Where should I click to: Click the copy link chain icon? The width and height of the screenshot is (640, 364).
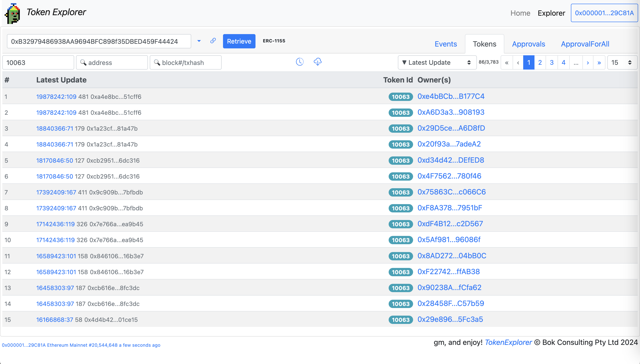click(213, 41)
